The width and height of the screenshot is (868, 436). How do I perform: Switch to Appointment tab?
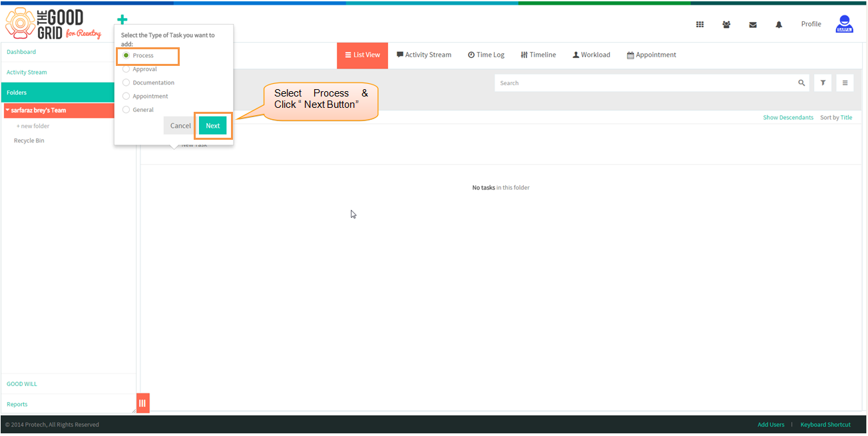(x=651, y=55)
